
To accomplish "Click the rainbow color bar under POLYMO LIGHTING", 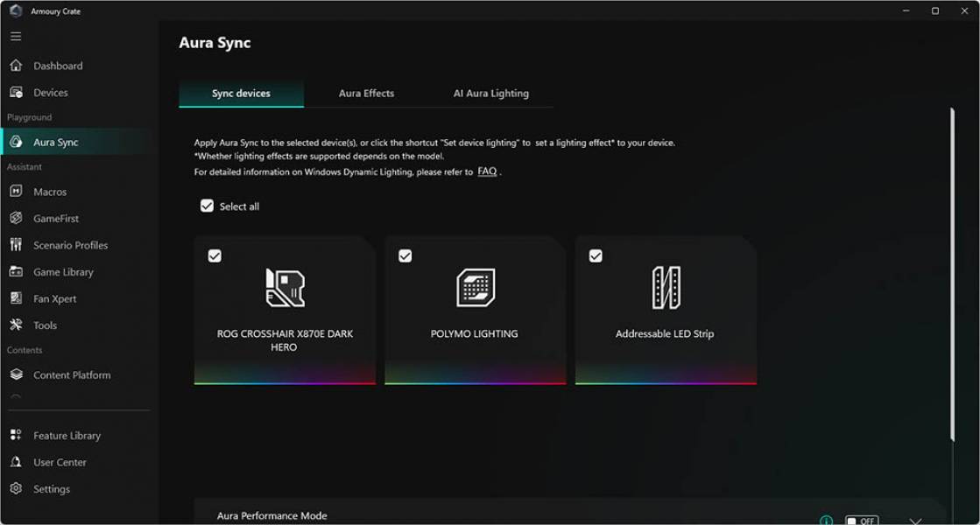I will click(476, 382).
